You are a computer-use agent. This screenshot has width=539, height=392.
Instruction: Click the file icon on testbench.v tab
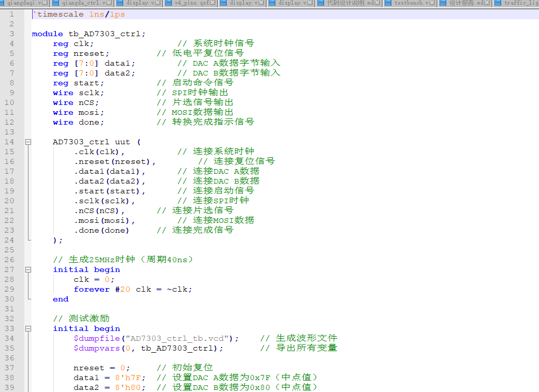[388, 3]
